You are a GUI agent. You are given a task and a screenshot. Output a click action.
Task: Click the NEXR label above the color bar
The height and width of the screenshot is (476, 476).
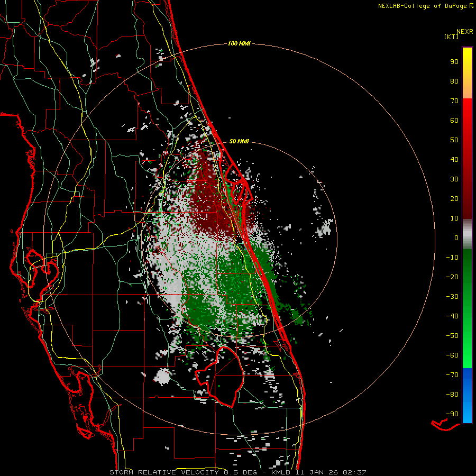pyautogui.click(x=465, y=32)
